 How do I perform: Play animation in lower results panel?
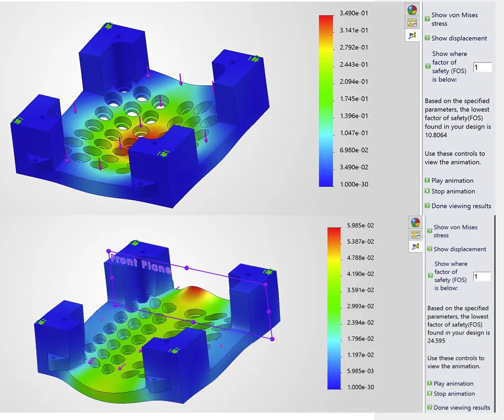[x=450, y=384]
